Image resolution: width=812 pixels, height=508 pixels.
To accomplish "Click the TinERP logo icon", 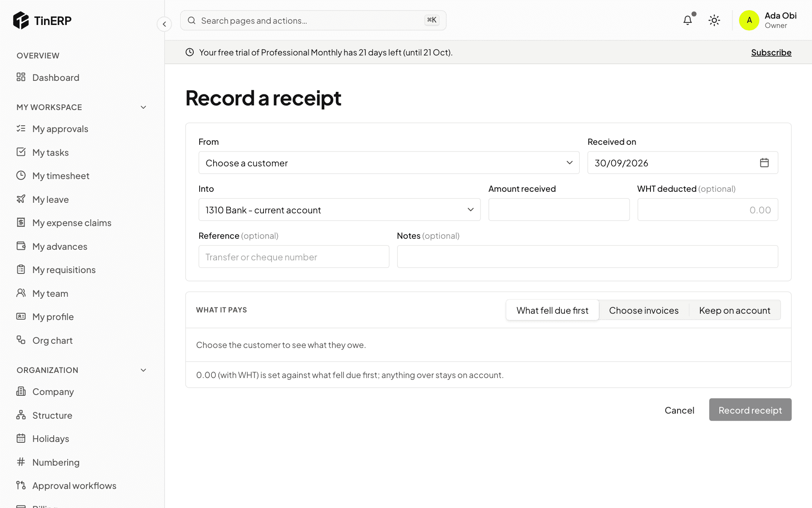I will [21, 20].
